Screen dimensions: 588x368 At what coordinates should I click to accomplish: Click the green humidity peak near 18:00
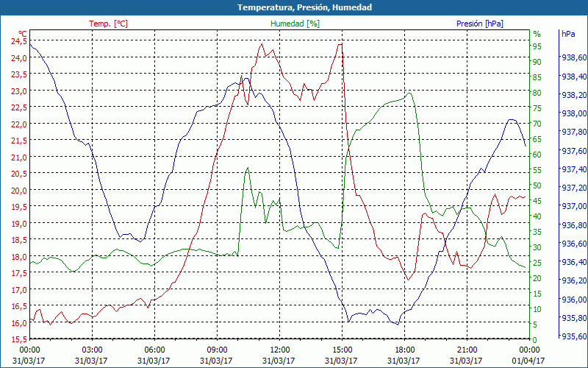click(x=409, y=93)
